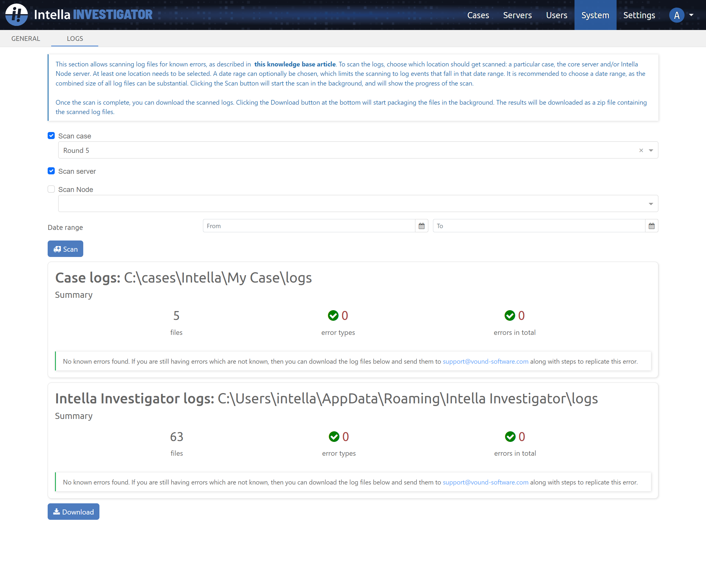
Task: Click Investigator logs errors in total check icon
Action: 510,437
